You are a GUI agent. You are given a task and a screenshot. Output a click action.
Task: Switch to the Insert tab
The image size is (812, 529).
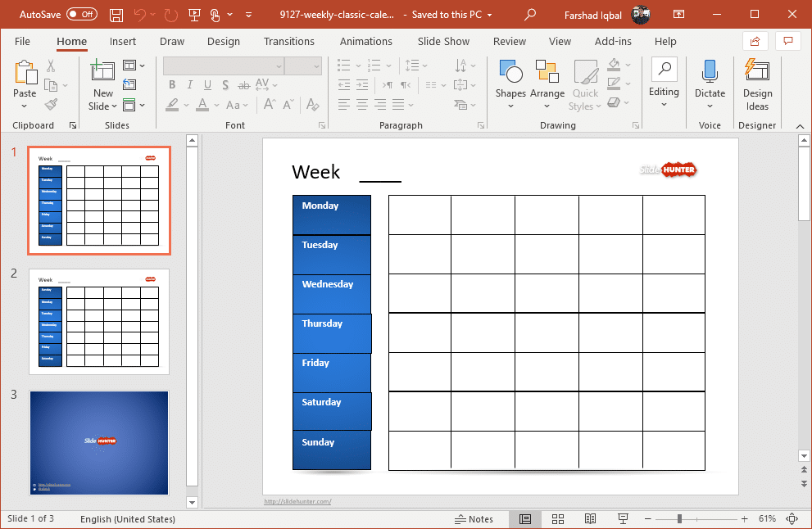click(x=123, y=41)
